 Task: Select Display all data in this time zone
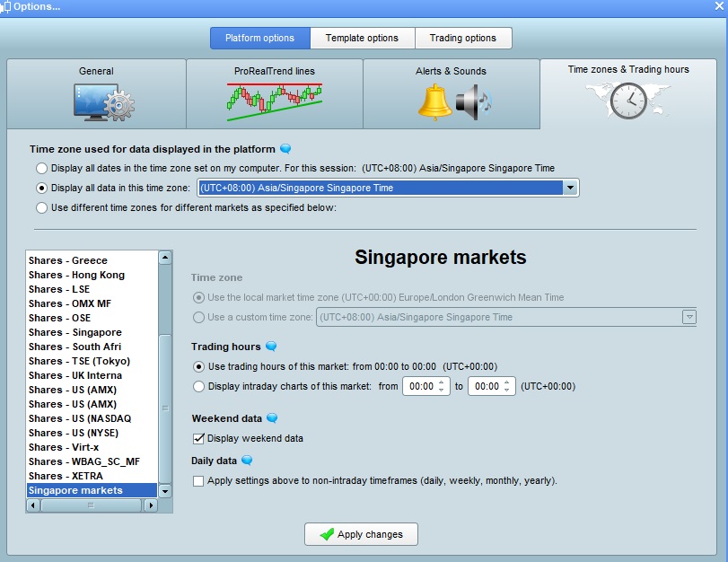tap(42, 189)
